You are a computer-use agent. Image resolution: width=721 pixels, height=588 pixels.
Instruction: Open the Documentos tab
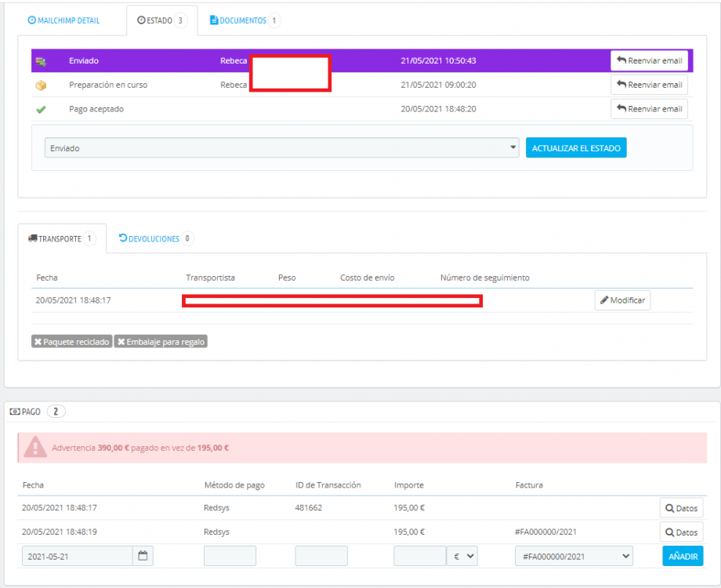tap(245, 20)
